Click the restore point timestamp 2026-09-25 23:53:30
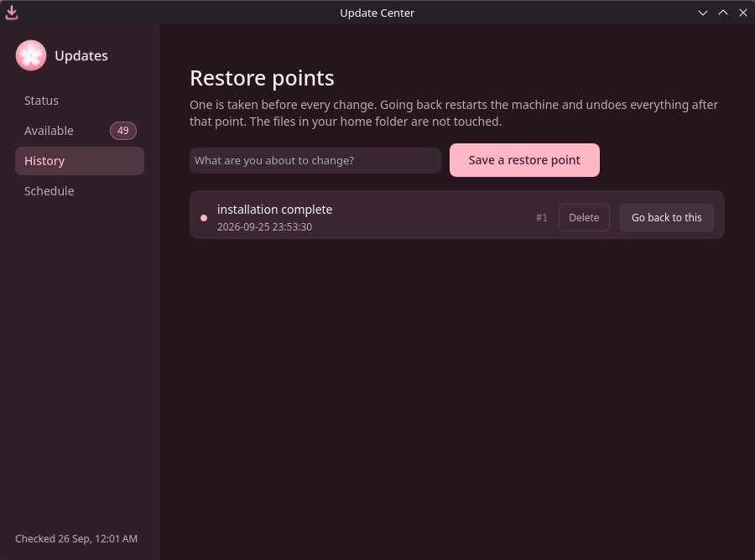The image size is (755, 560). pos(264,226)
